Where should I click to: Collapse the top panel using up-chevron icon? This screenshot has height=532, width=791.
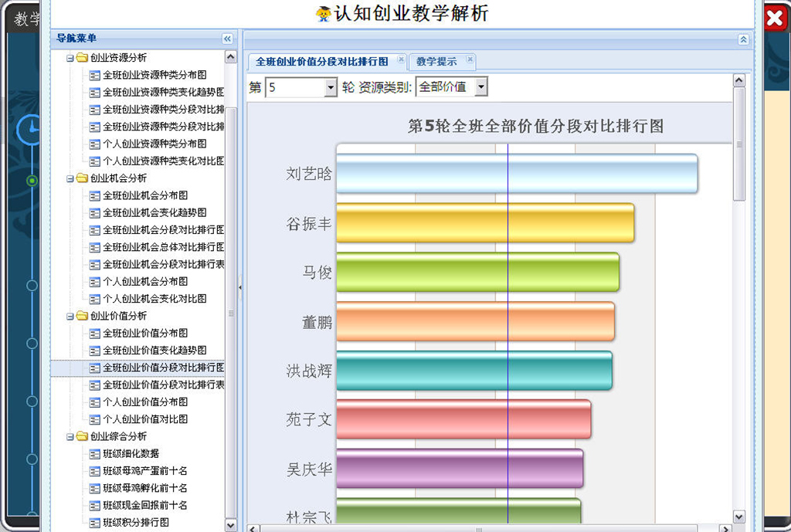point(743,39)
